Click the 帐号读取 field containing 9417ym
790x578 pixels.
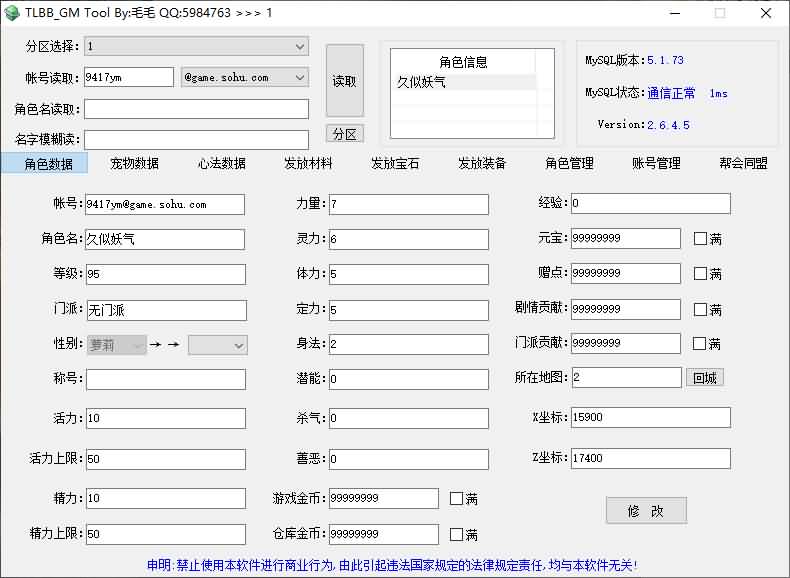(x=129, y=77)
